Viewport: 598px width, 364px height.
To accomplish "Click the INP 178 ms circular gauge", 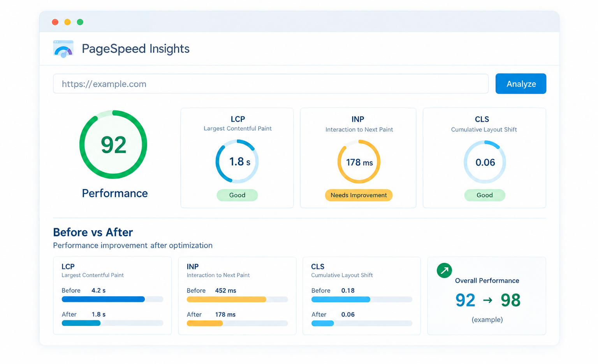I will (x=359, y=162).
